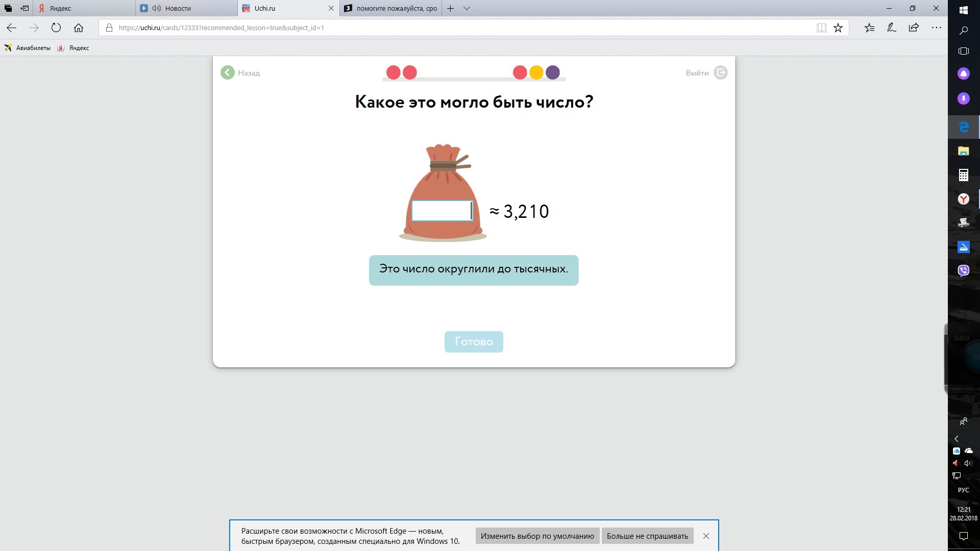The height and width of the screenshot is (551, 980).
Task: Click the Выйти exit icon
Action: point(720,72)
